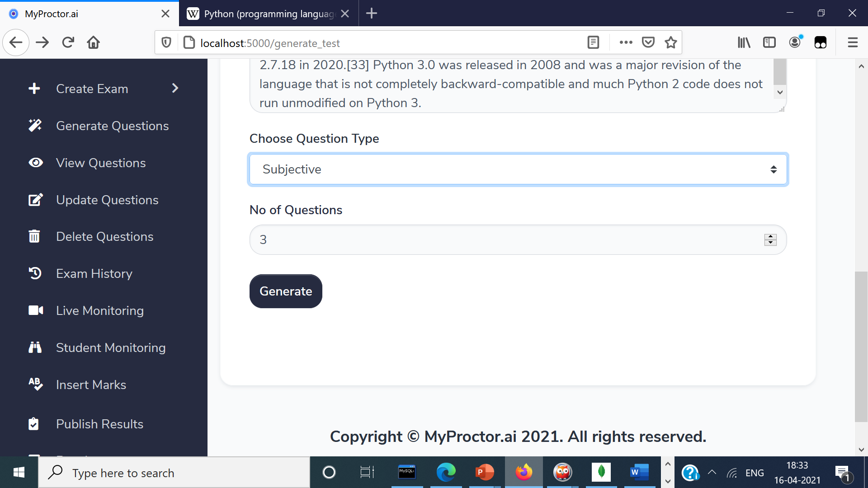Open Firefox hamburger application menu

[853, 42]
